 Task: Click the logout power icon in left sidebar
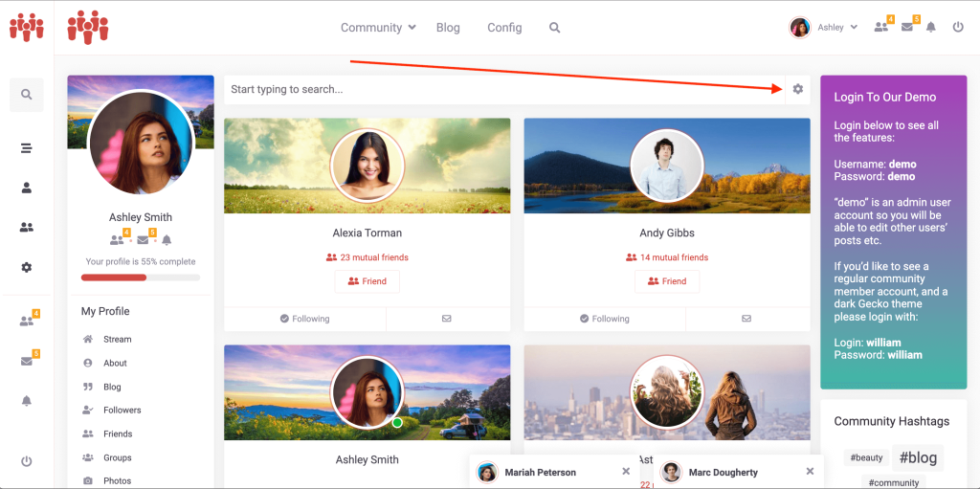[x=26, y=461]
